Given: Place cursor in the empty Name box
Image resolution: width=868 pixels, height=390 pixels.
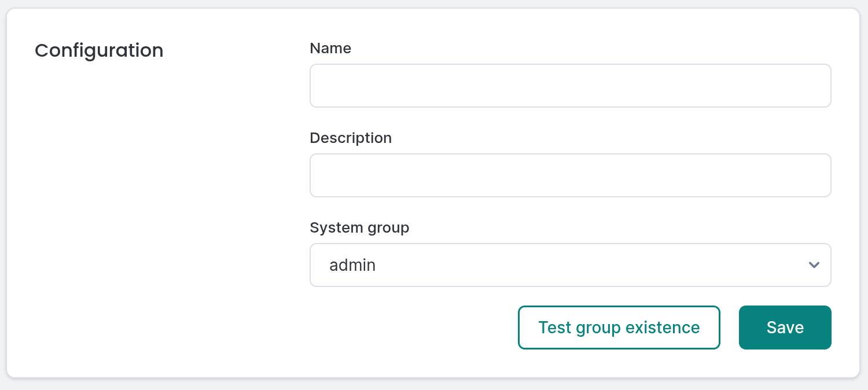Looking at the screenshot, I should pos(570,85).
